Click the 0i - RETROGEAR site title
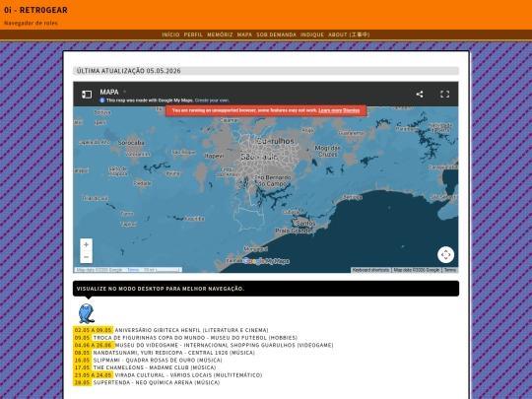This screenshot has height=399, width=532. pos(35,10)
